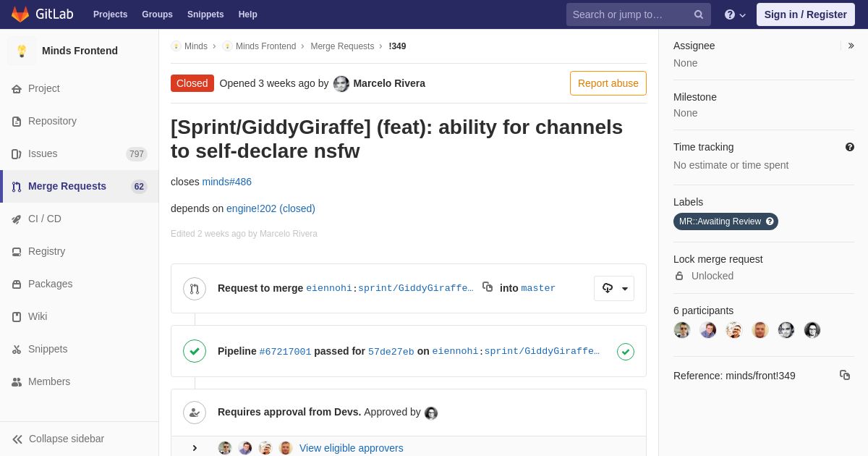
Task: Click the sixth participant avatar
Action: [812, 330]
